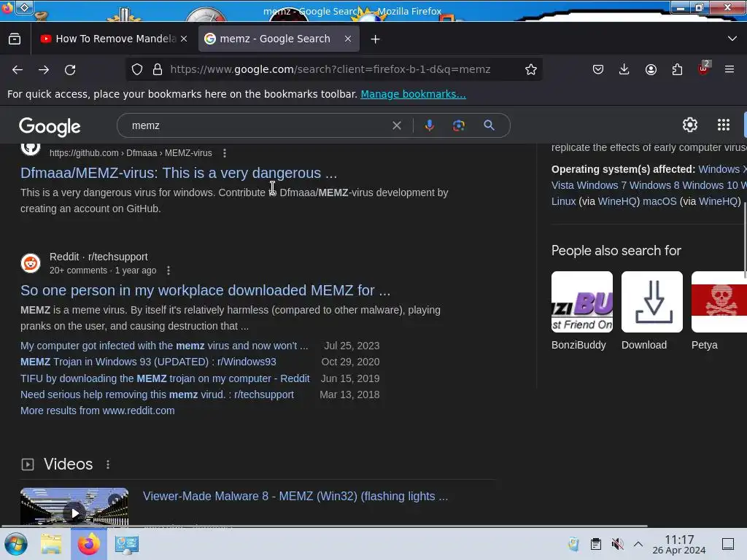Open the Google apps grid
The width and height of the screenshot is (747, 560).
tap(724, 125)
